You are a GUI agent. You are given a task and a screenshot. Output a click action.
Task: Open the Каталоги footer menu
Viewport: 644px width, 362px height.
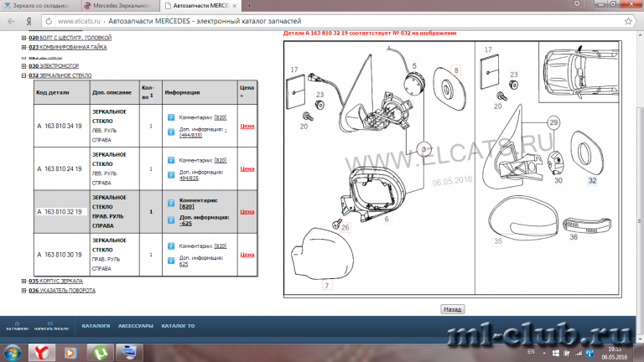click(x=96, y=326)
